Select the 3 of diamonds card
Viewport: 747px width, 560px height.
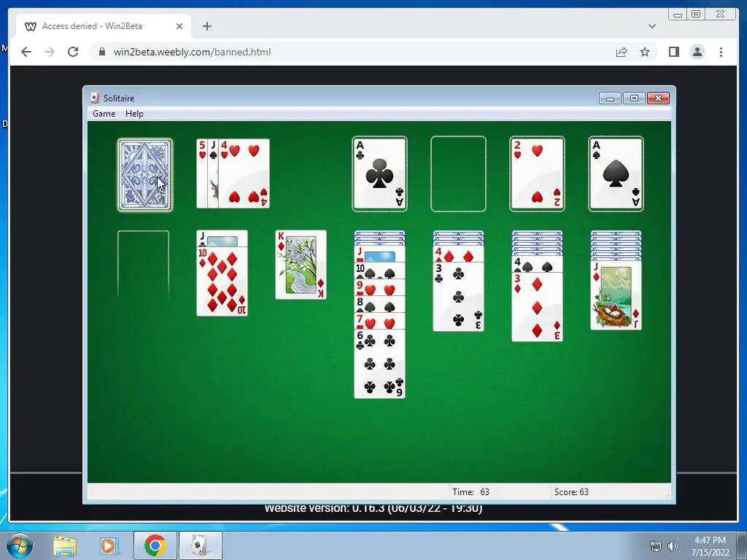point(537,307)
